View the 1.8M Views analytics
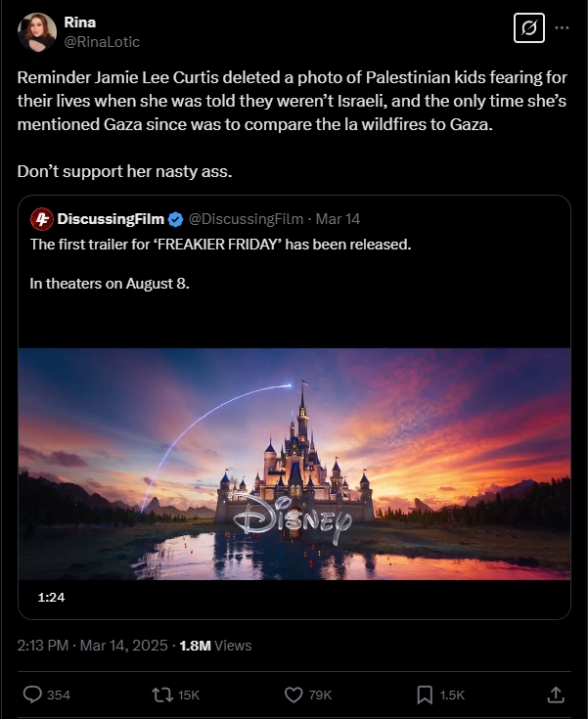Screen dimensions: 588x719 (x=215, y=646)
